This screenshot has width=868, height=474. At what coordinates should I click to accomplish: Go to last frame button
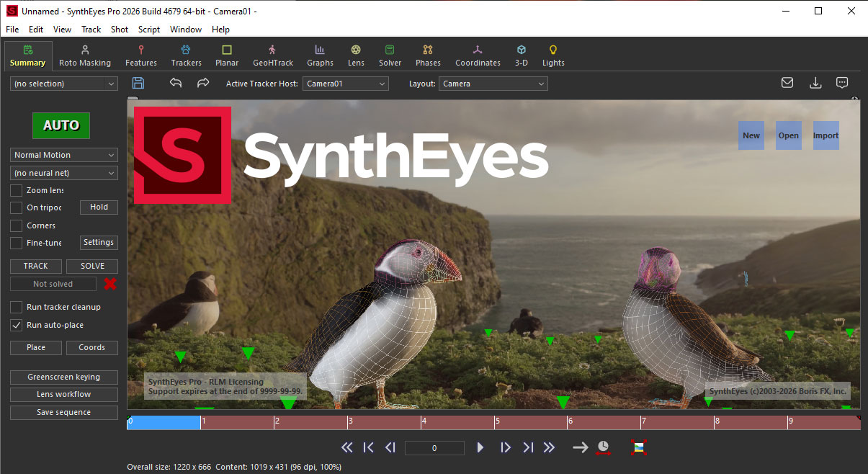528,447
